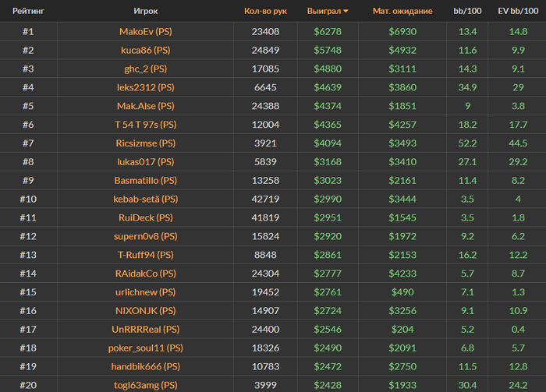Click player poker_soul11 (PS)
546x392 pixels.
146,348
